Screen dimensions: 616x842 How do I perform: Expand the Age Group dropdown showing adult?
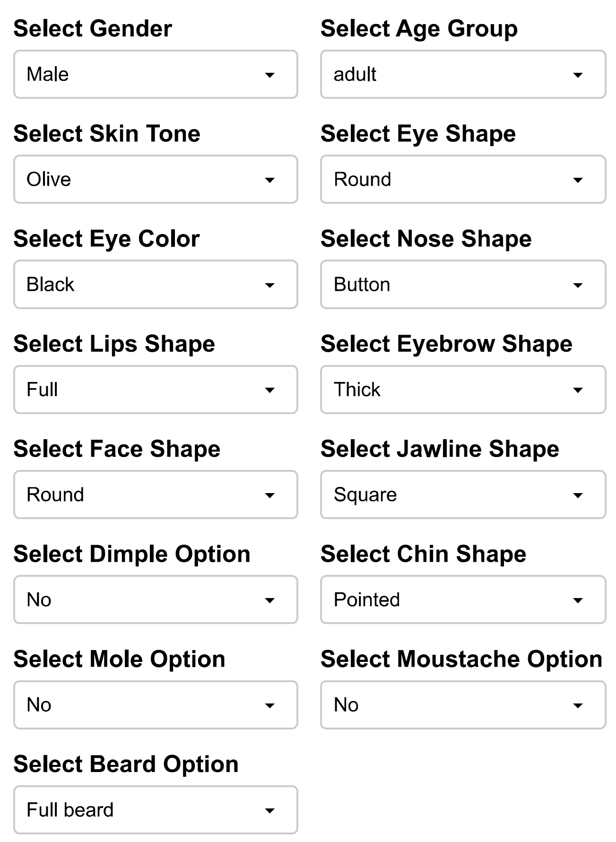pos(463,74)
